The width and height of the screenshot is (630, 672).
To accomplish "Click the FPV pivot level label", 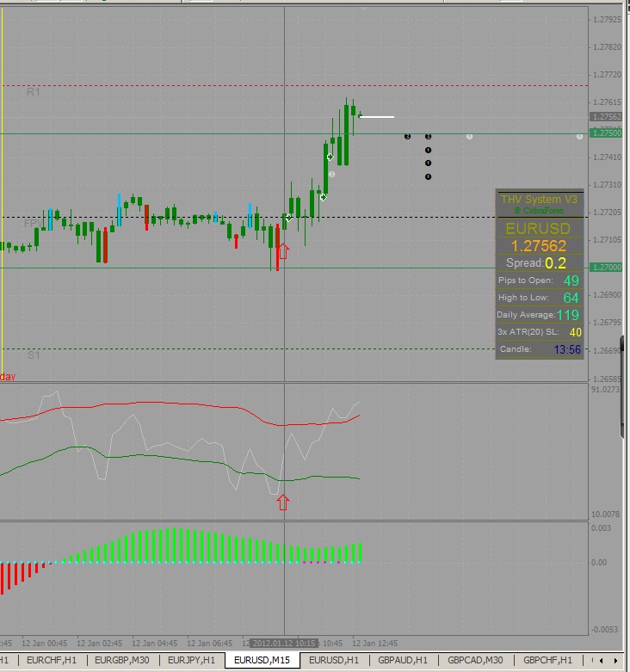I will coord(33,224).
